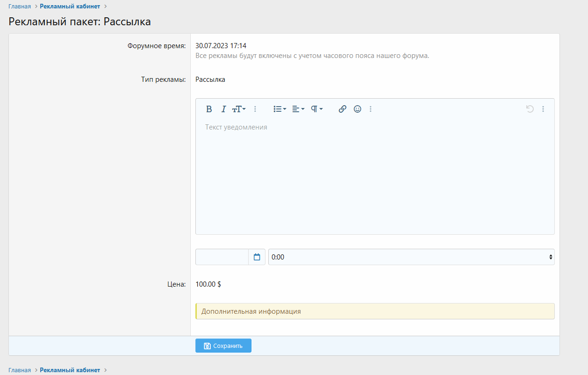Click the Сохранить save button
This screenshot has height=375, width=588.
tap(223, 346)
